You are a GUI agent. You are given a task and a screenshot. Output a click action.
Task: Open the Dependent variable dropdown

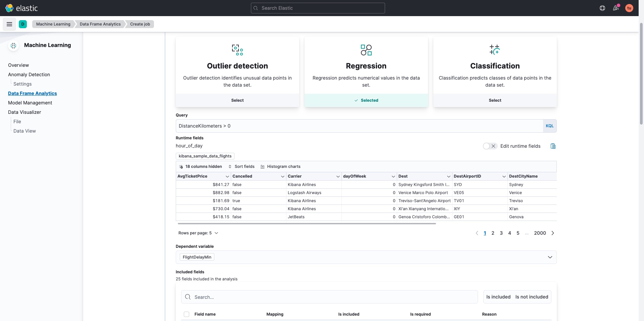click(x=550, y=257)
